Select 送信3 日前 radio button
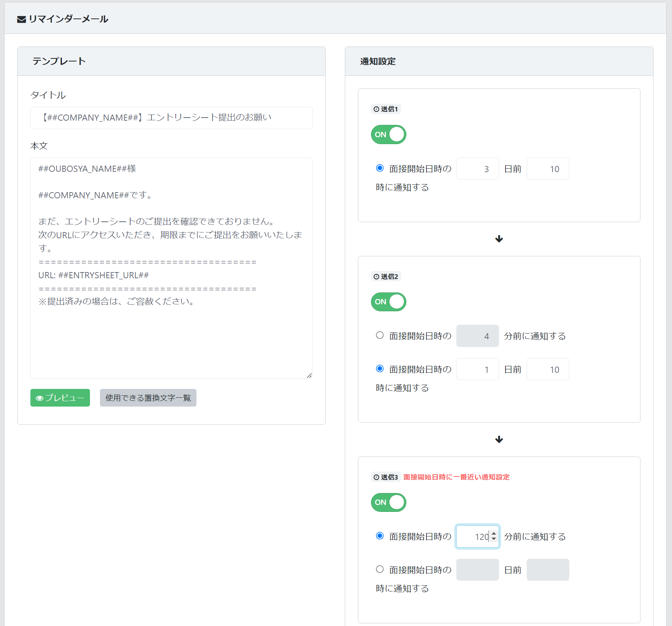 380,569
